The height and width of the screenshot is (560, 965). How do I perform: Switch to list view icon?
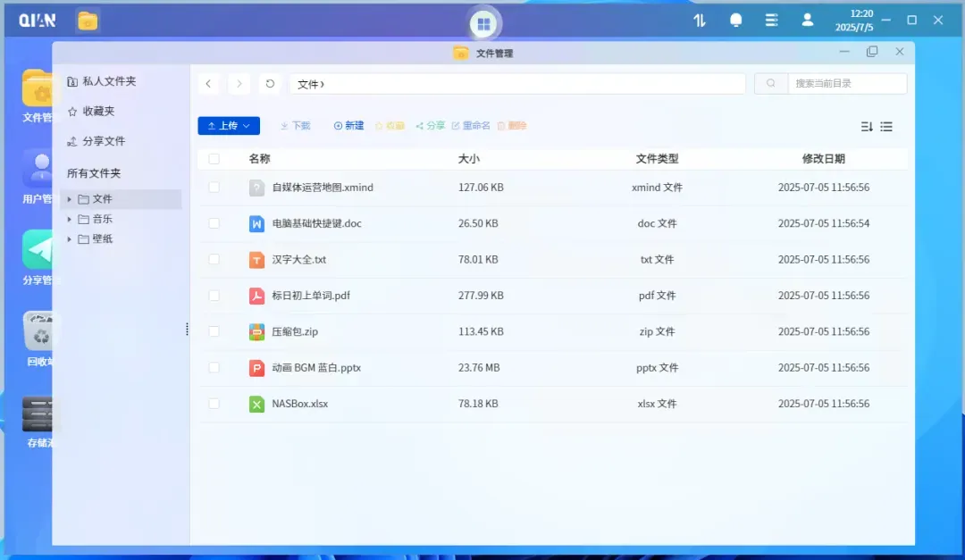click(x=886, y=127)
